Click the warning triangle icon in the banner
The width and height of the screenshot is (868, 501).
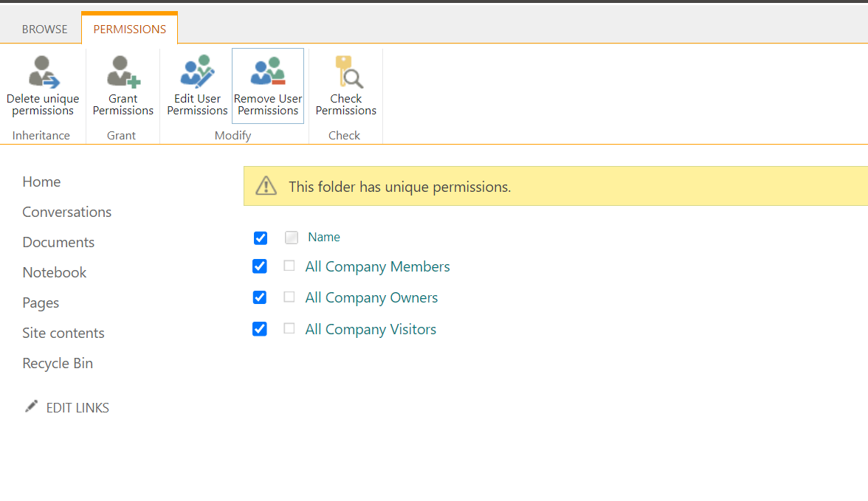click(x=266, y=186)
